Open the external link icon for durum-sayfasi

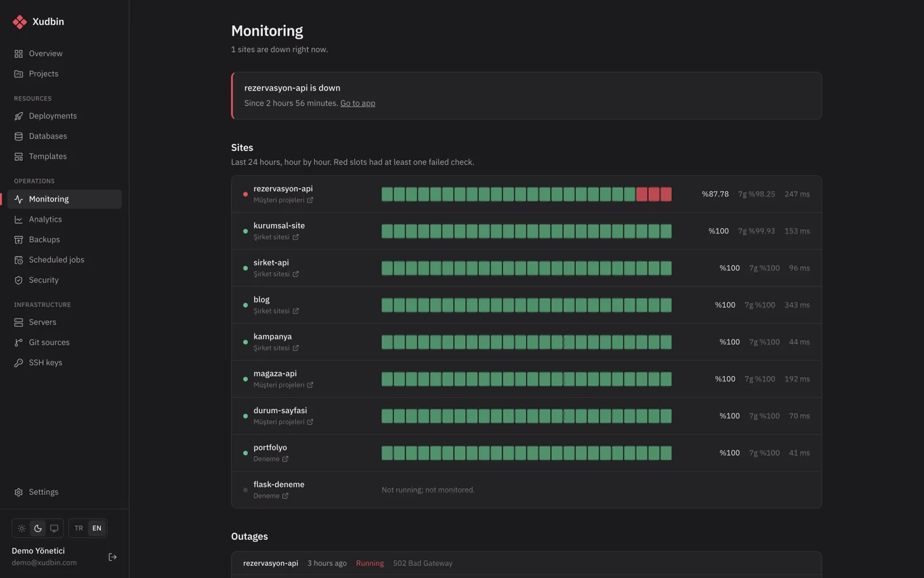point(310,423)
